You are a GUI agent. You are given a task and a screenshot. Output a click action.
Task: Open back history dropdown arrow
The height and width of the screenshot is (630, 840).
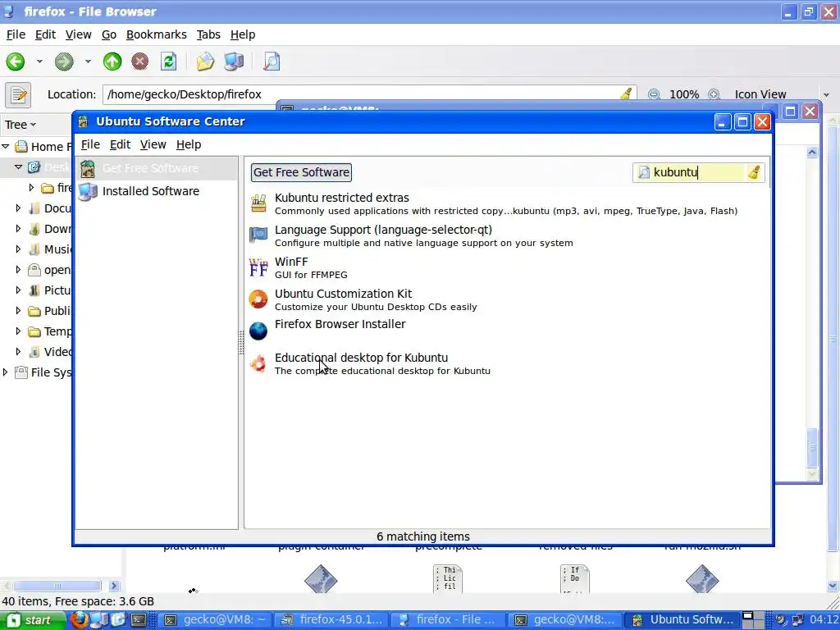(39, 62)
